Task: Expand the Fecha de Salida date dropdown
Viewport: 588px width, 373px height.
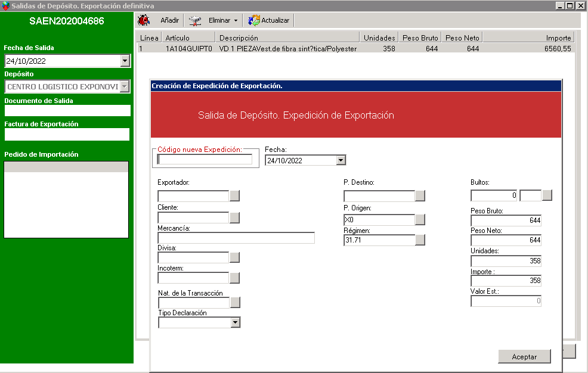Action: pos(125,61)
